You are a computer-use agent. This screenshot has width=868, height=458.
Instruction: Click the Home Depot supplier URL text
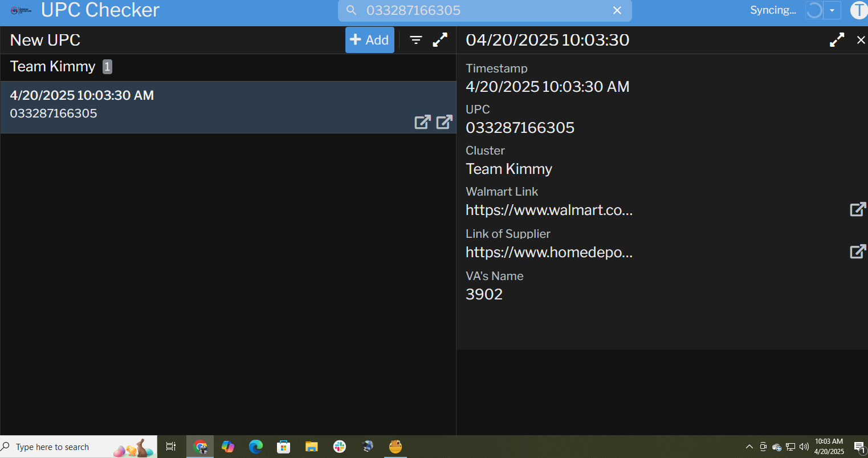pos(549,252)
